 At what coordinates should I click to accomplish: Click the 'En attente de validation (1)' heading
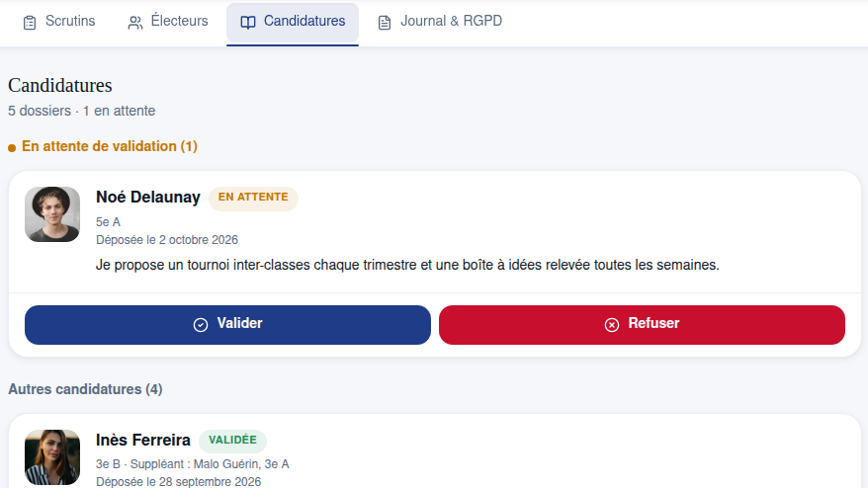[110, 146]
